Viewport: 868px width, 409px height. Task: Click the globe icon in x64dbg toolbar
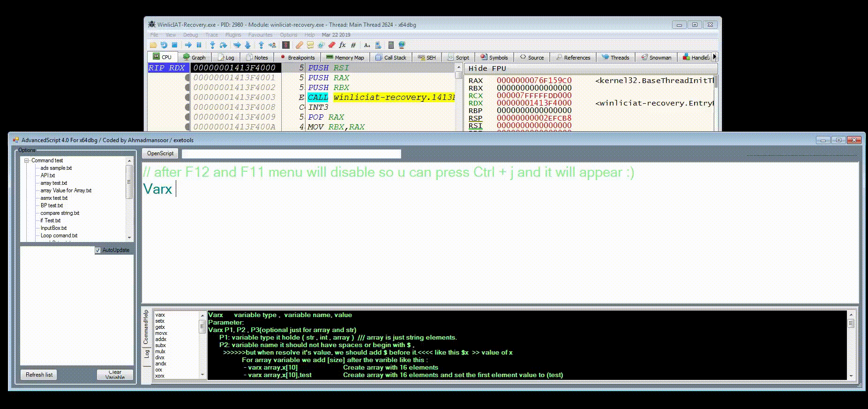(x=402, y=45)
